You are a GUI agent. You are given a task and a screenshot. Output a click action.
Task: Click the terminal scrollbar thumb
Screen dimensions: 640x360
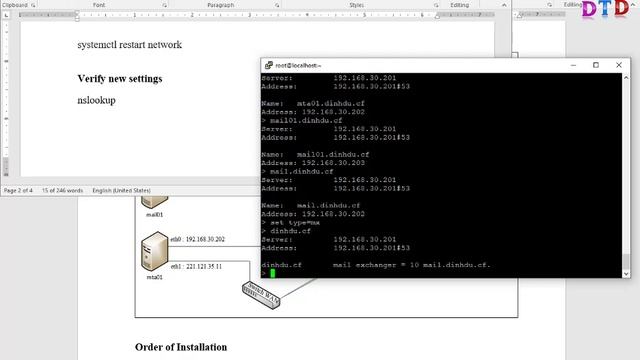click(x=626, y=261)
